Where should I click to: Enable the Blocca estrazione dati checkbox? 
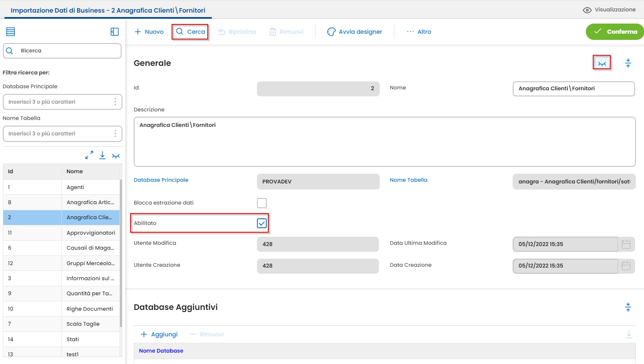pos(262,203)
